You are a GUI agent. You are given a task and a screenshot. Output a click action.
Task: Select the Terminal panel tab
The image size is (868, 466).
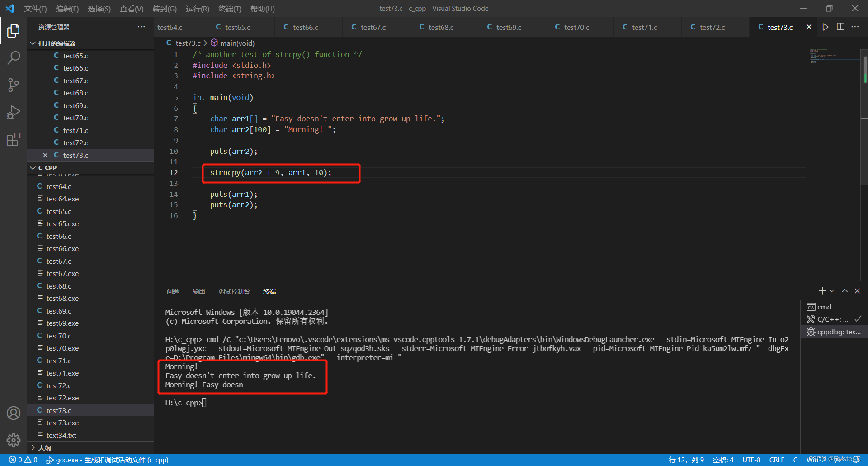[x=269, y=291]
